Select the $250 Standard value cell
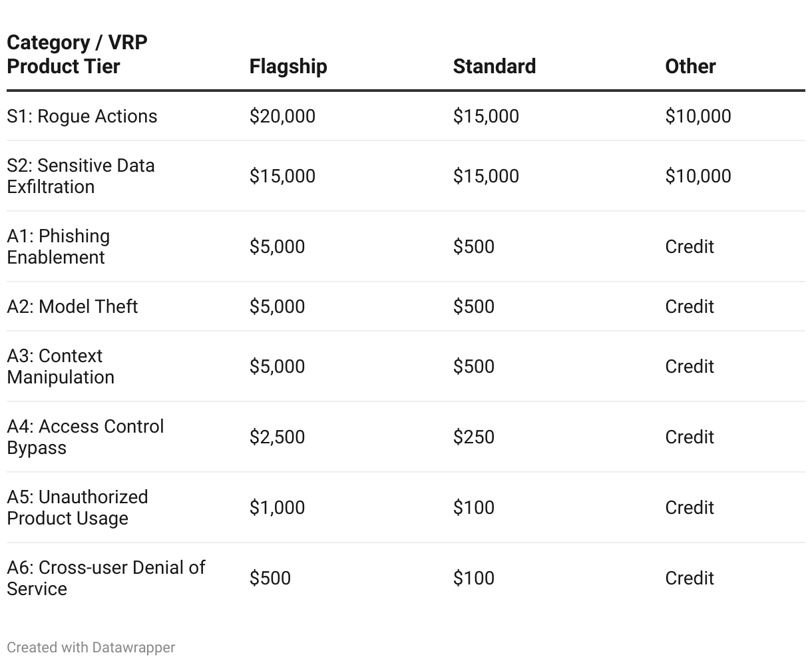The image size is (812, 663). coord(473,437)
